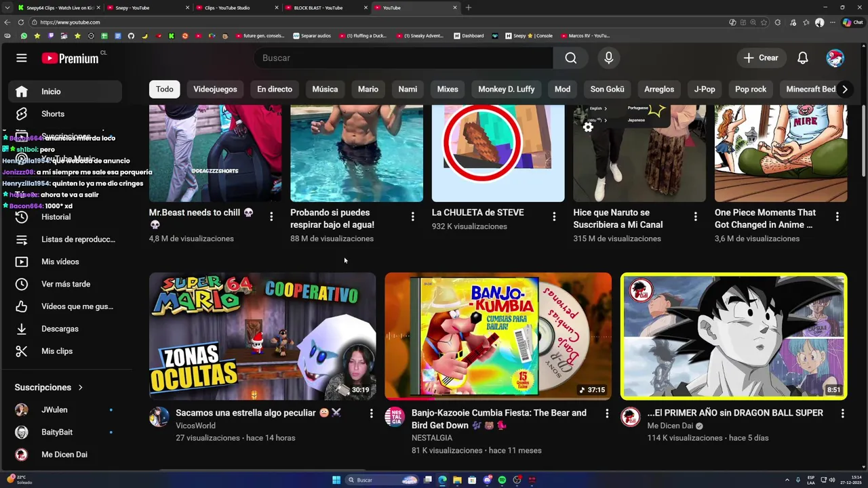Image resolution: width=868 pixels, height=488 pixels.
Task: Click VicosWorld channel name
Action: pos(195,426)
